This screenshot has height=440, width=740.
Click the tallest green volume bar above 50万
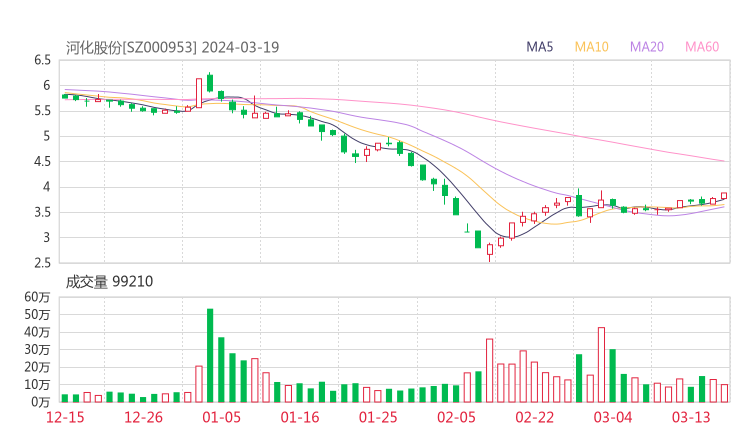point(210,355)
